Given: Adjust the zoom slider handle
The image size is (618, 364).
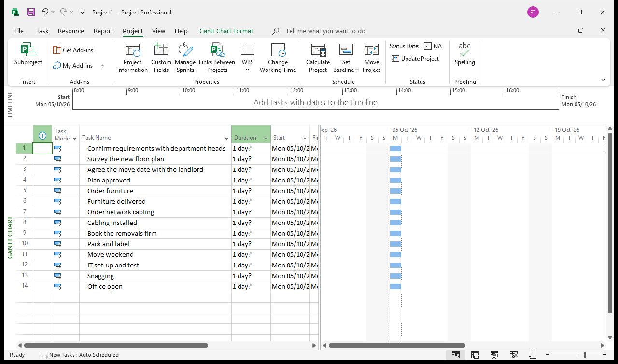Looking at the screenshot, I should [x=585, y=355].
